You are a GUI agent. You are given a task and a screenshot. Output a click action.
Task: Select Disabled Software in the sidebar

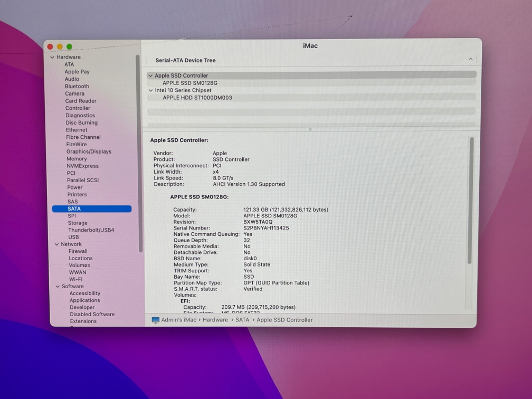[x=92, y=314]
